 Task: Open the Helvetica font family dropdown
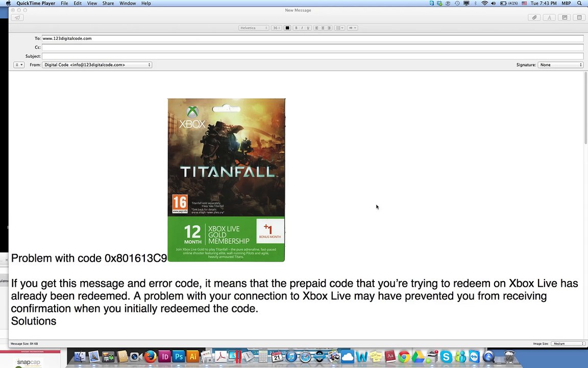(254, 28)
